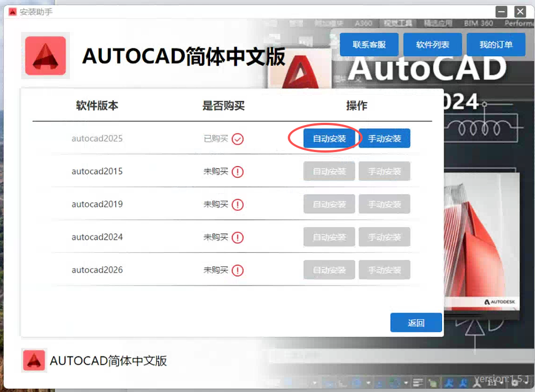535x392 pixels.
Task: Click the 返回 back button
Action: (416, 323)
